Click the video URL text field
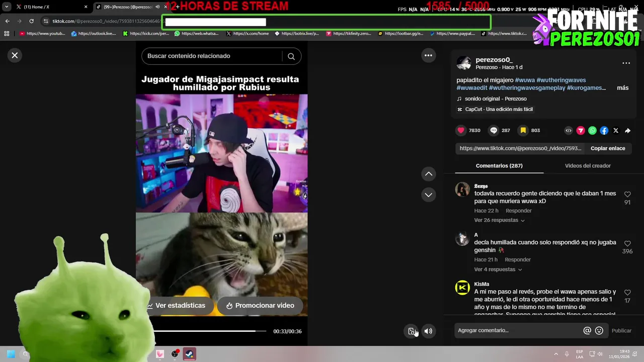 (x=521, y=148)
